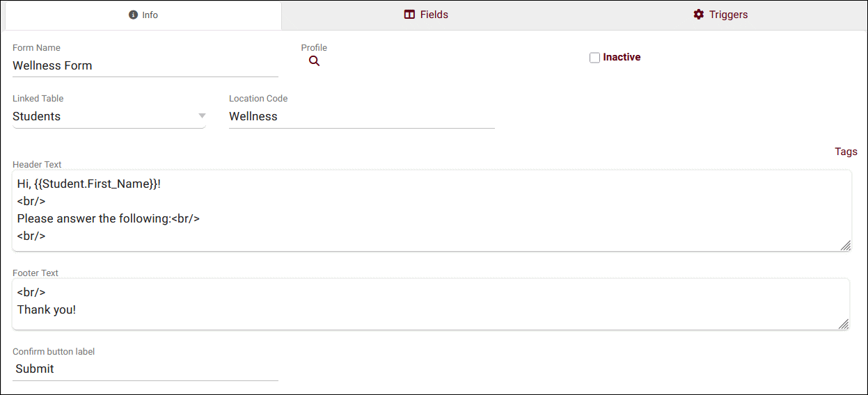Open the Triggers tab label

(729, 15)
